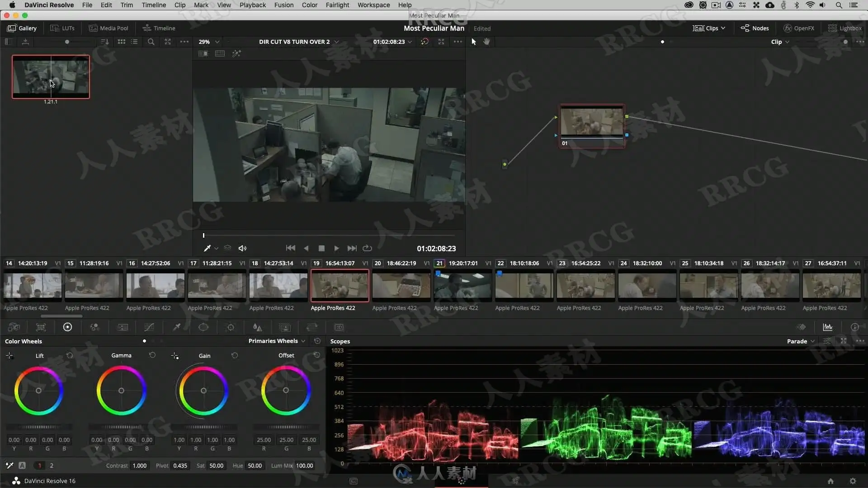Open the node editor Clip mode dropdown

[x=780, y=42]
